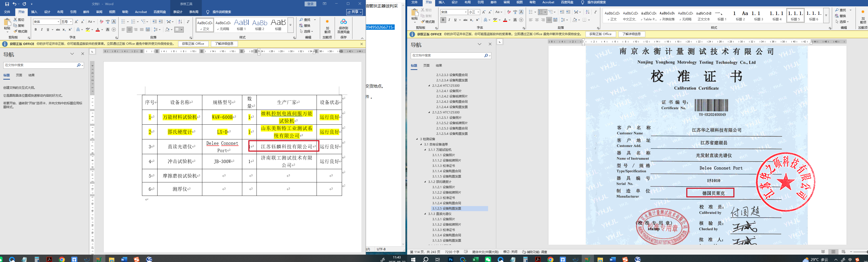Switch to Read Mode view in certificate status bar
Image resolution: width=868 pixels, height=262 pixels.
(x=823, y=252)
